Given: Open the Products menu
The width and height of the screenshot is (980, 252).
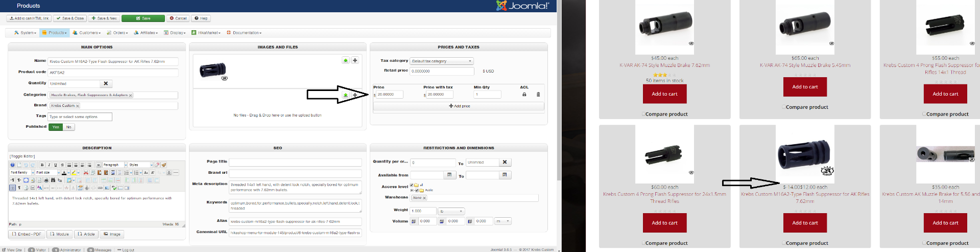Looking at the screenshot, I should pyautogui.click(x=54, y=33).
